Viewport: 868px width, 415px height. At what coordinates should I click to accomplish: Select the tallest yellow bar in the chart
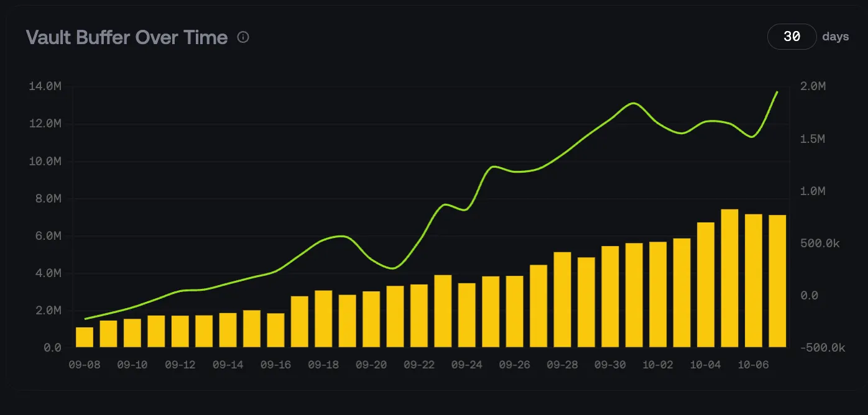[729, 278]
